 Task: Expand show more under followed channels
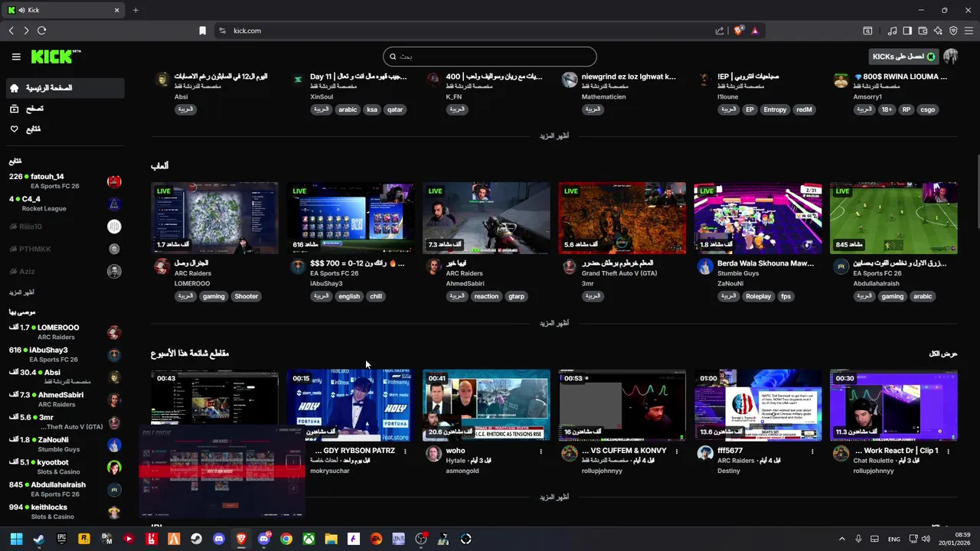pos(21,292)
